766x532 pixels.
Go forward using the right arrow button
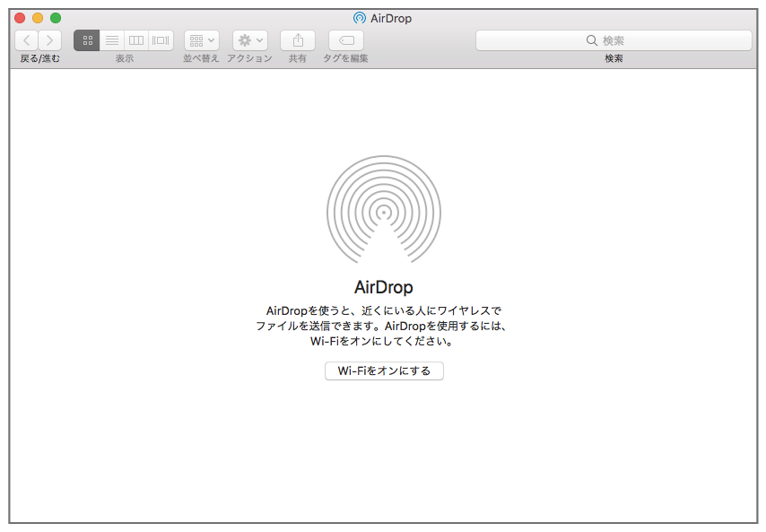click(50, 40)
